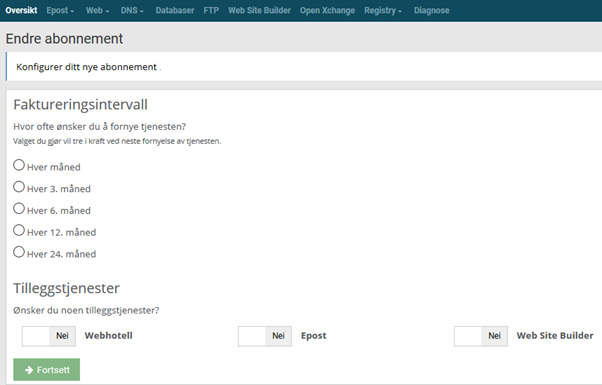Viewport: 602px width, 385px height.
Task: Click the Tilleggstjenester heading
Action: click(66, 288)
